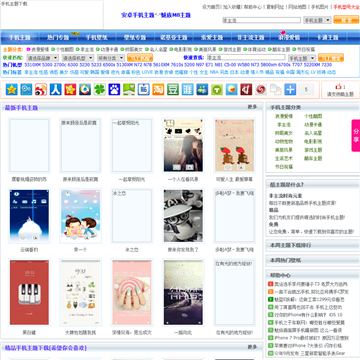
Task: Click 更多 link beside 最新手机主题
Action: tap(252, 107)
